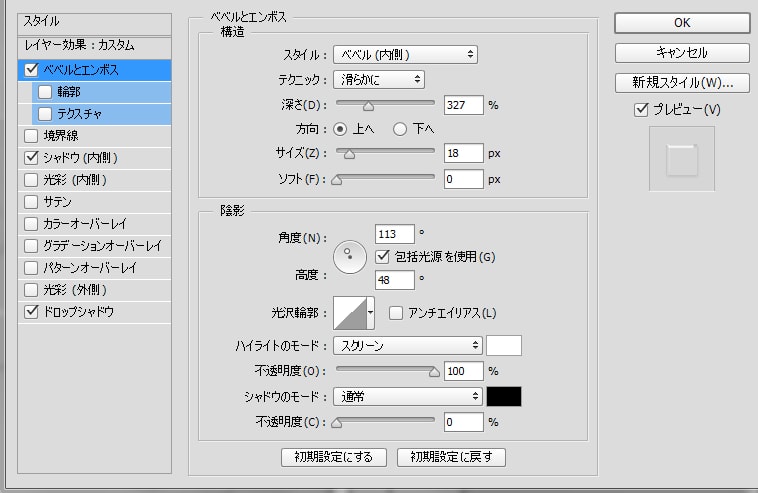Select the 上へ direction radio button
The image size is (758, 493).
pyautogui.click(x=340, y=129)
